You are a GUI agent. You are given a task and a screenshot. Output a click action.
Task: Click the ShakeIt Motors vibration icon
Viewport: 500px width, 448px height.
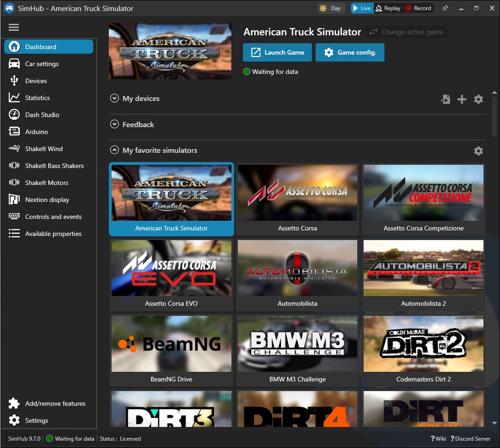pyautogui.click(x=14, y=182)
